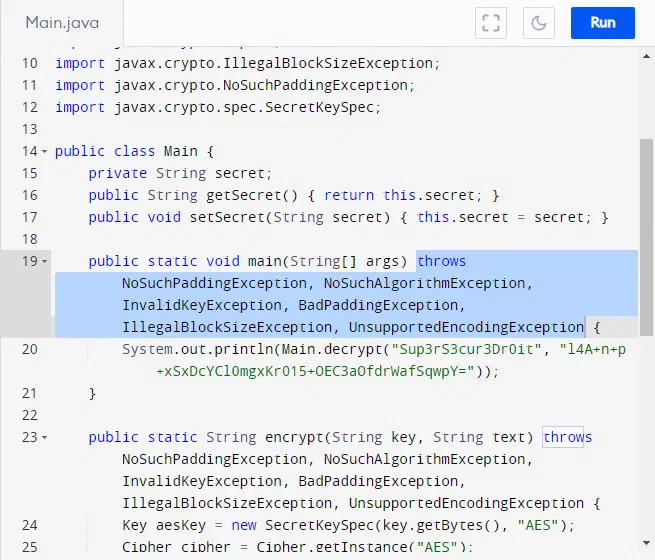Click the closing brace on line 21
The image size is (655, 560).
click(x=92, y=394)
